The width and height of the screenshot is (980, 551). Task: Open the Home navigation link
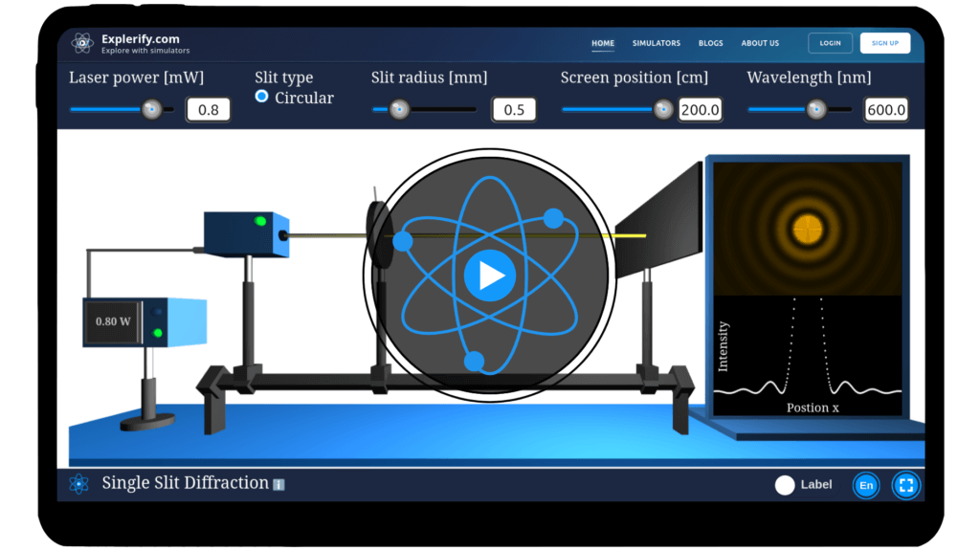[603, 43]
